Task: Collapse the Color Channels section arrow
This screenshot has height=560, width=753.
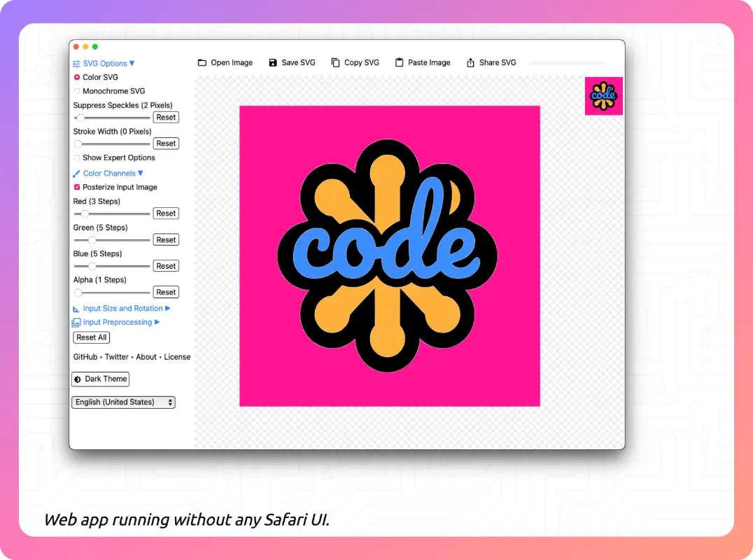Action: click(x=141, y=174)
